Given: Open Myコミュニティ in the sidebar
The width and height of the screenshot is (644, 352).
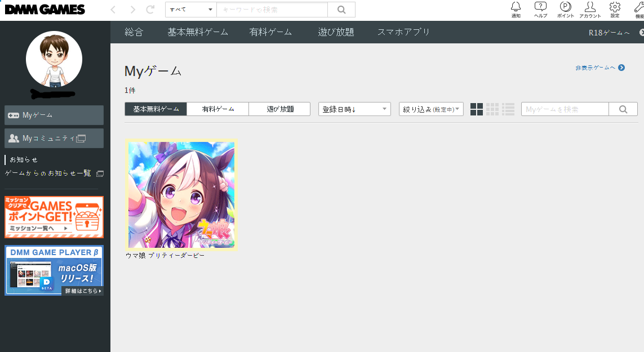Looking at the screenshot, I should [x=54, y=139].
